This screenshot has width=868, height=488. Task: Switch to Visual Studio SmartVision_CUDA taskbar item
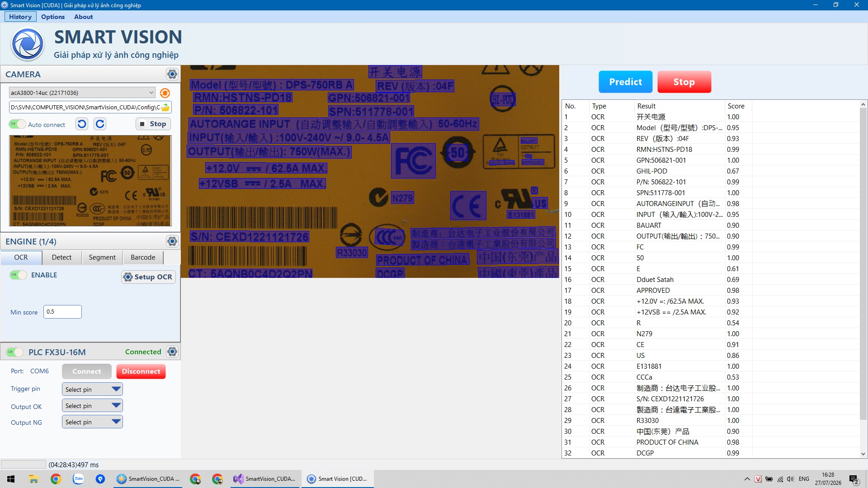coord(264,479)
